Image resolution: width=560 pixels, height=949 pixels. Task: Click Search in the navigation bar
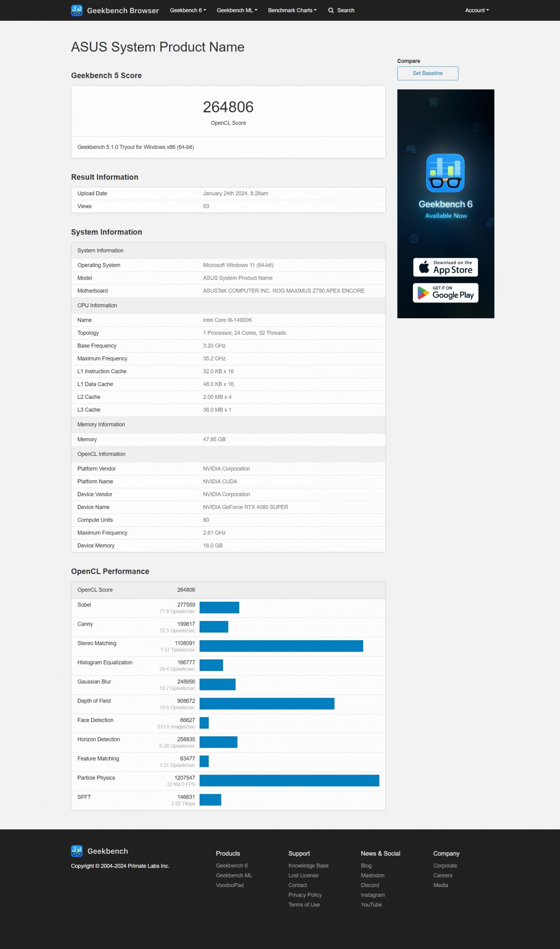coord(346,10)
